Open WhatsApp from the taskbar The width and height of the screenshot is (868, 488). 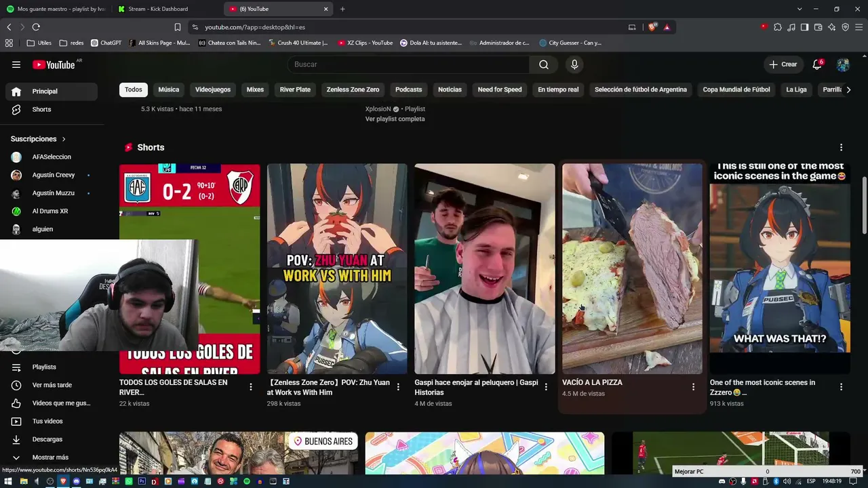point(127,481)
